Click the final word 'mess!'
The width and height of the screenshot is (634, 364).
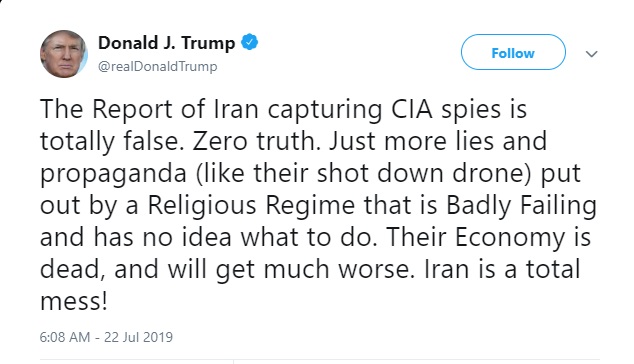(x=74, y=302)
